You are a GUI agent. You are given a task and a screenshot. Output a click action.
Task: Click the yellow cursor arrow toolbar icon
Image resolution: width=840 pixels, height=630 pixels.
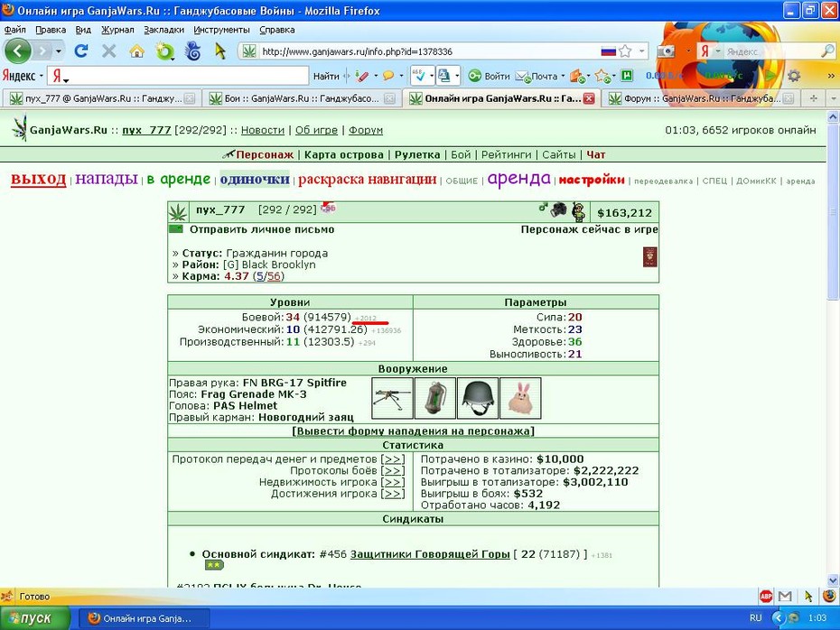coord(219,51)
